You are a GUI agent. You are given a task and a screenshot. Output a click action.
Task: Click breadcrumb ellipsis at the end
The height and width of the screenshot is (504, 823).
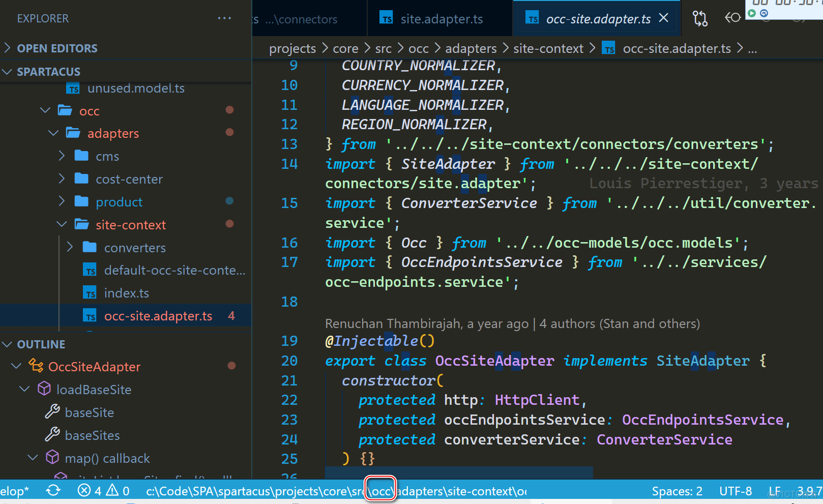point(752,49)
